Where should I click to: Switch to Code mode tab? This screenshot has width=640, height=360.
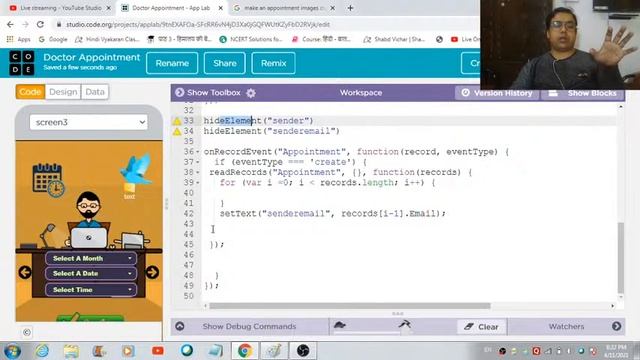click(x=30, y=92)
